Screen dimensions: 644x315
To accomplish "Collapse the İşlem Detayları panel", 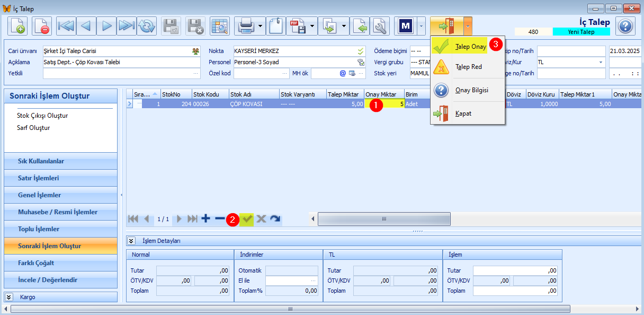I will pos(131,241).
